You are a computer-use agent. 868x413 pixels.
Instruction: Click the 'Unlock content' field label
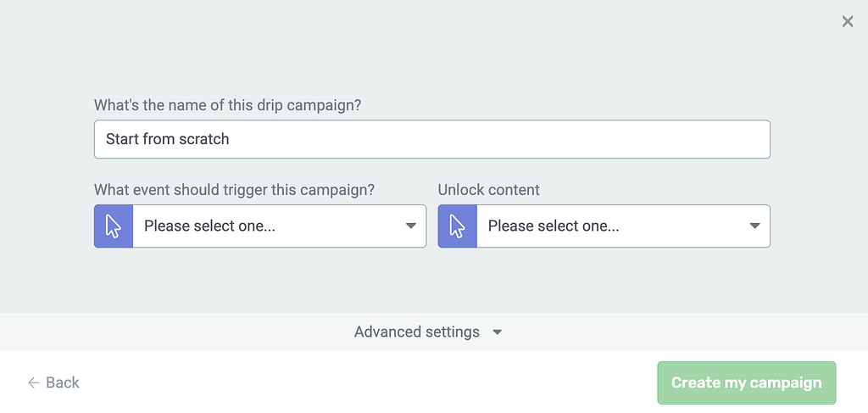point(489,190)
